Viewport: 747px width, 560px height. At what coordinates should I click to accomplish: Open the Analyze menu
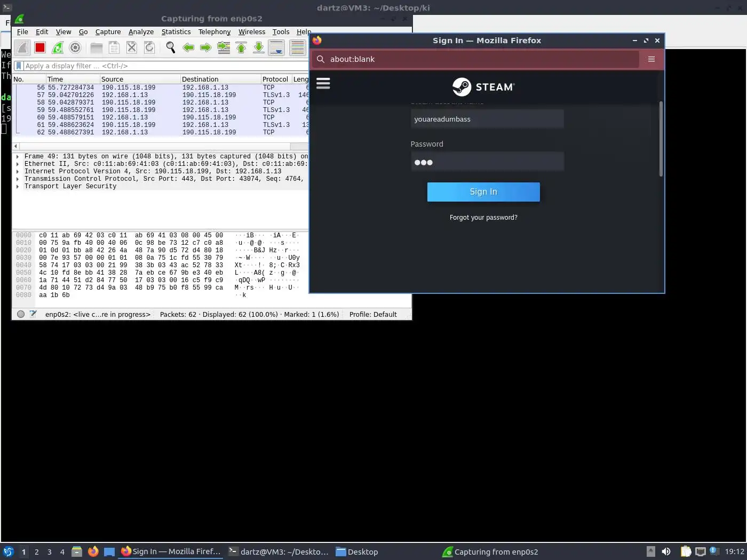click(141, 32)
